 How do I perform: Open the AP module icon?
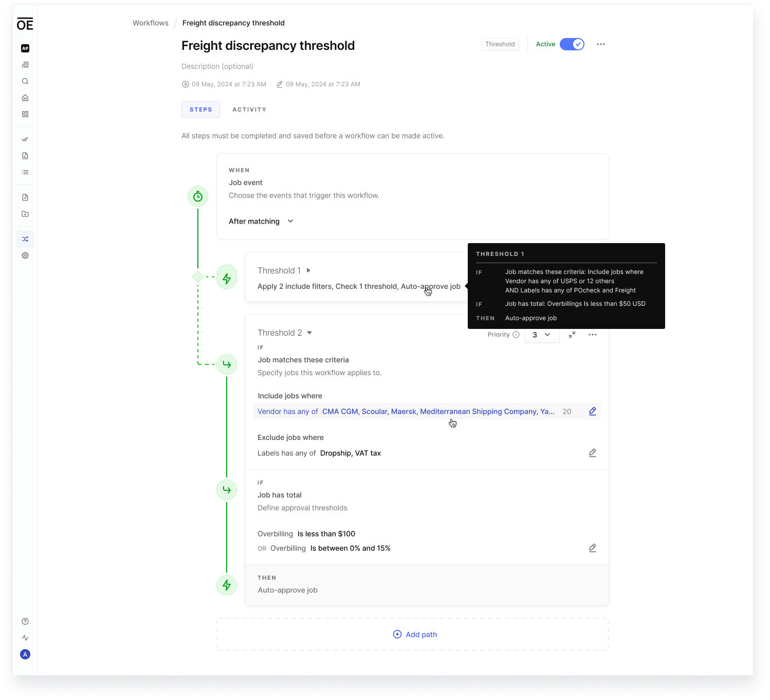[x=25, y=48]
